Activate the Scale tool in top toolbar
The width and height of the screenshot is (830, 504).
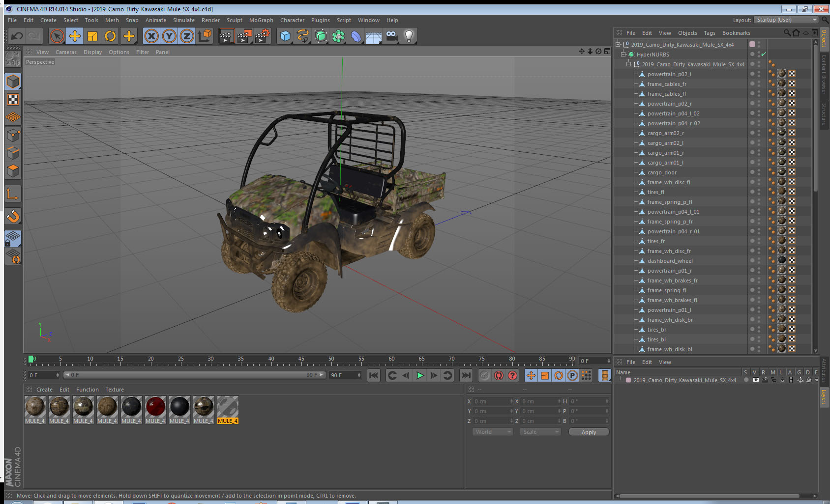click(x=92, y=36)
